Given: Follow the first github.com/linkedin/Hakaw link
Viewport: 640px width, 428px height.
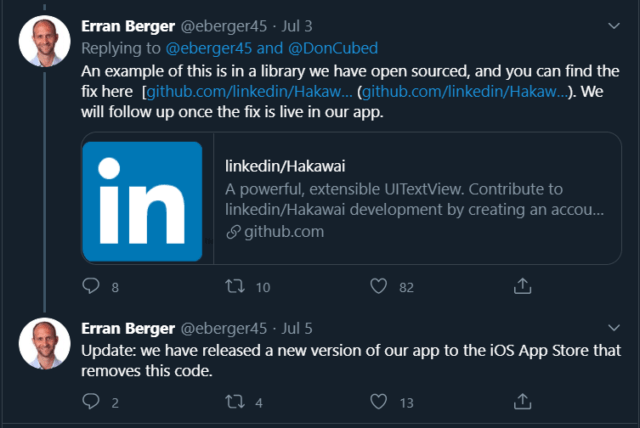Looking at the screenshot, I should pos(248,92).
